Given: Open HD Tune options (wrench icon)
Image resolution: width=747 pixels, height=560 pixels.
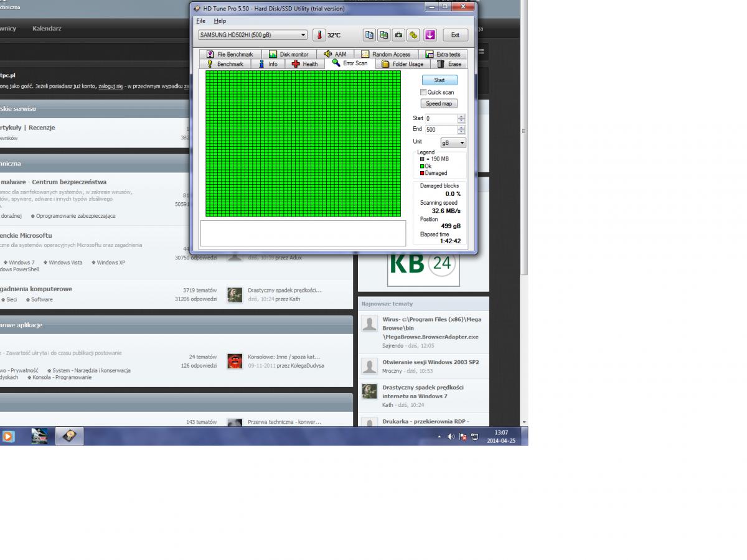Looking at the screenshot, I should point(413,35).
